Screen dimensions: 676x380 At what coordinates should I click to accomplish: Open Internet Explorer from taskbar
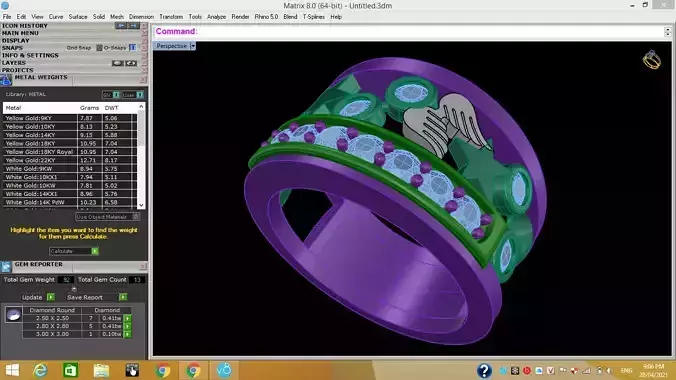point(41,371)
